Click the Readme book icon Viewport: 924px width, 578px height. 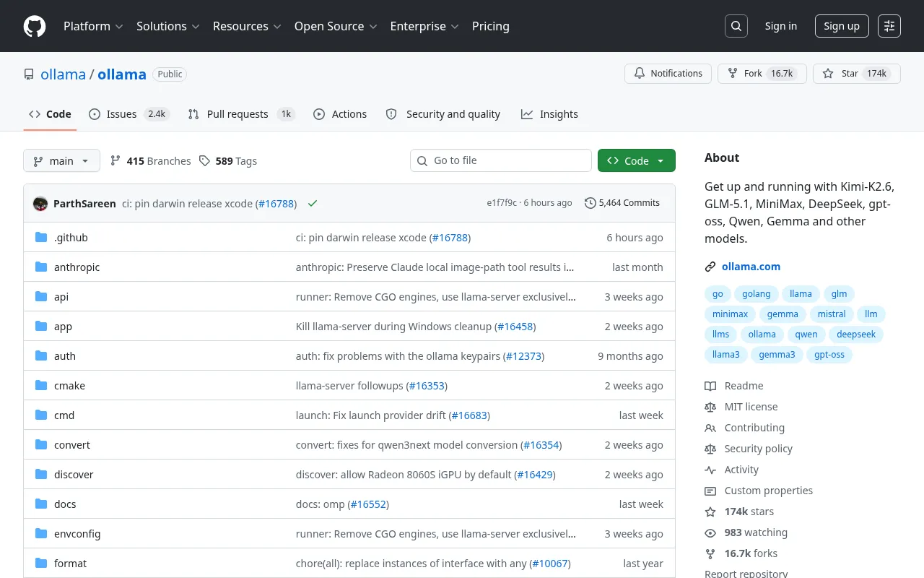coord(710,387)
